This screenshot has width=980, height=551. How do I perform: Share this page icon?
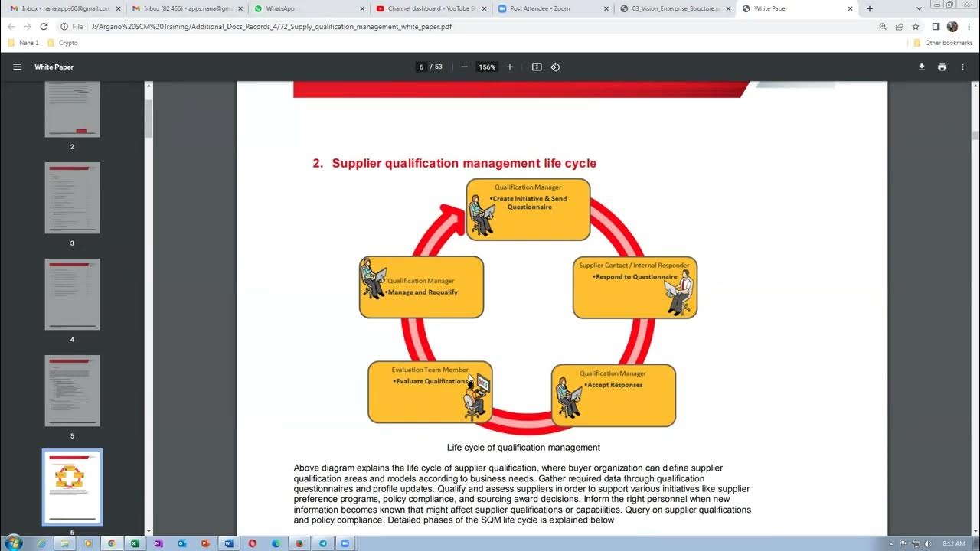point(899,26)
